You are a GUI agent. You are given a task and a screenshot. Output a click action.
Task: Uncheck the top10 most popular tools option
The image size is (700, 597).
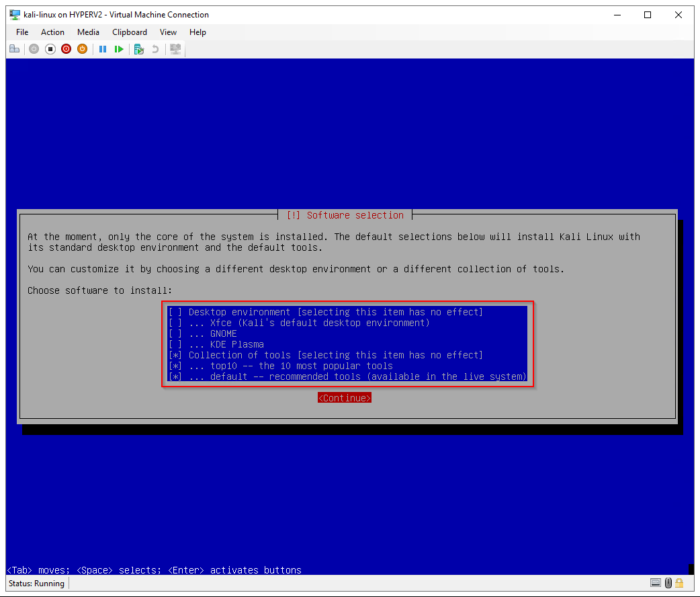click(x=175, y=366)
